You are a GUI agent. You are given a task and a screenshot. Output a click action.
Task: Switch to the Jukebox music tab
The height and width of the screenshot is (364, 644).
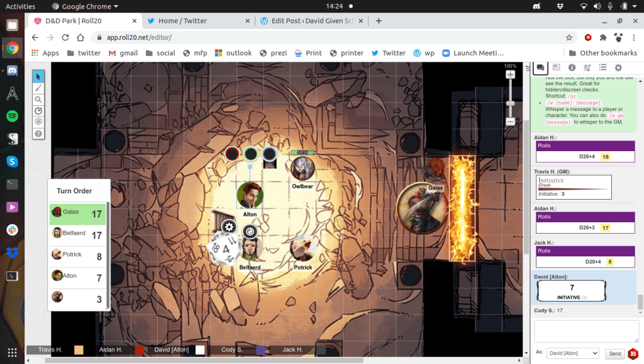click(x=587, y=67)
